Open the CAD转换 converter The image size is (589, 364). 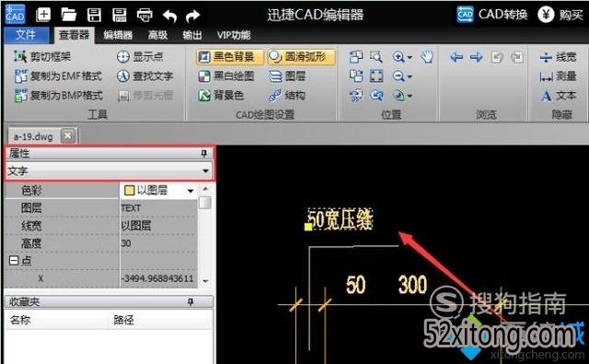point(492,15)
